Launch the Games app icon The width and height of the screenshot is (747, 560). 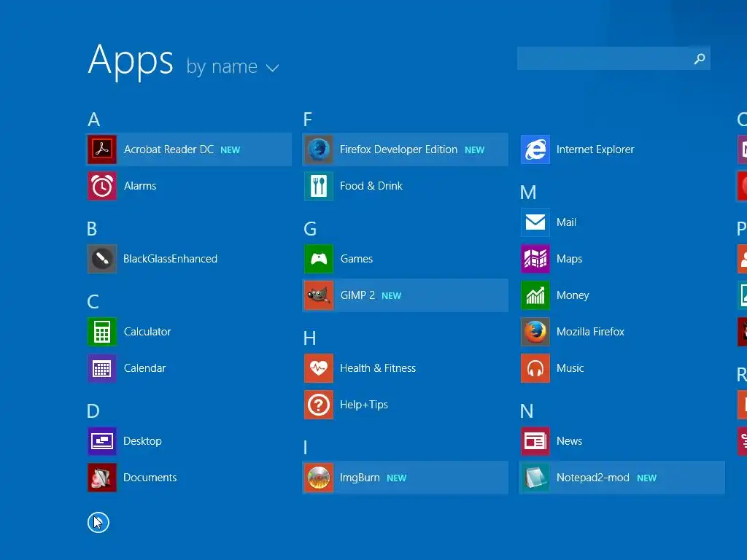tap(319, 259)
